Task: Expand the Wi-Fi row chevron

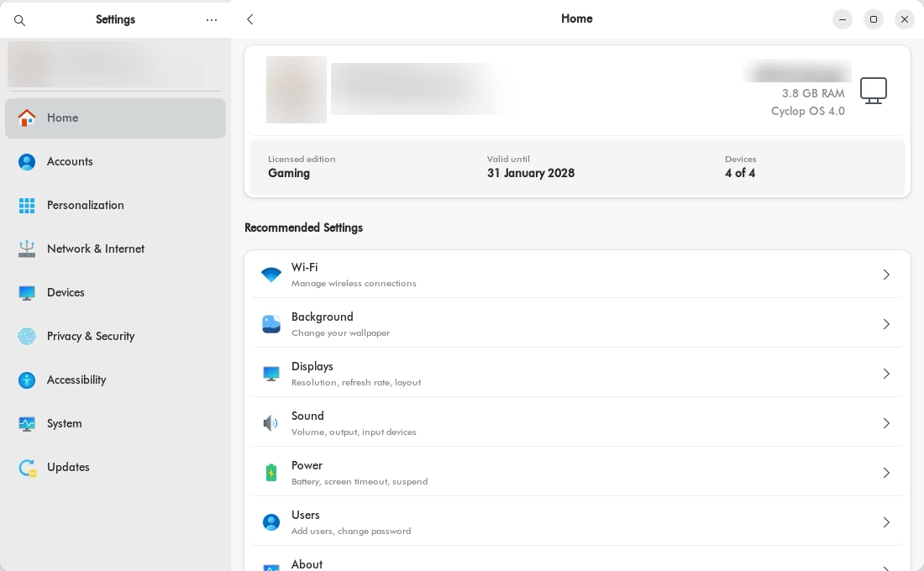Action: tap(886, 275)
